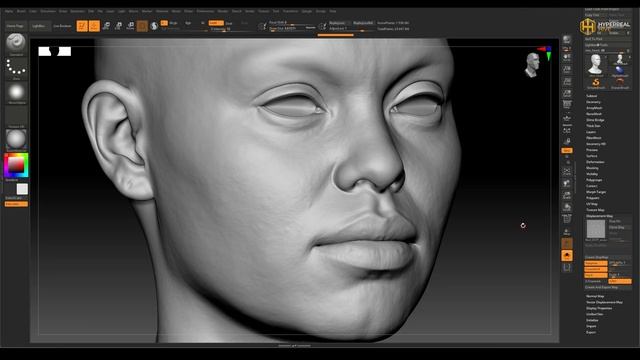The height and width of the screenshot is (360, 640).
Task: Click the Xpose icon on right shelf
Action: [x=567, y=268]
